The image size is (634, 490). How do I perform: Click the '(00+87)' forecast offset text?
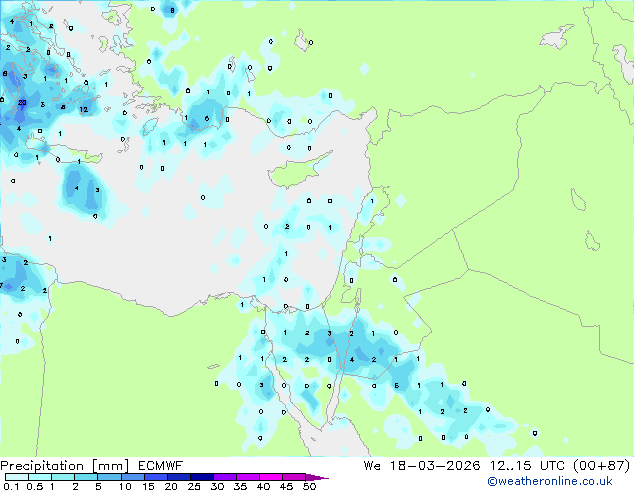point(601,466)
